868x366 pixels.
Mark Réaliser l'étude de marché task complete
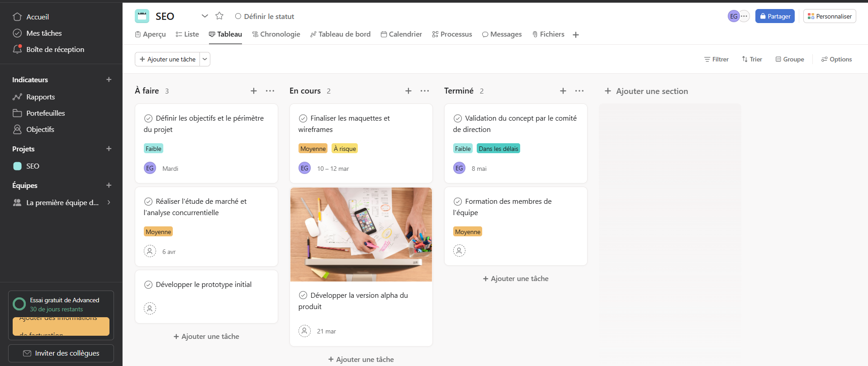(148, 202)
